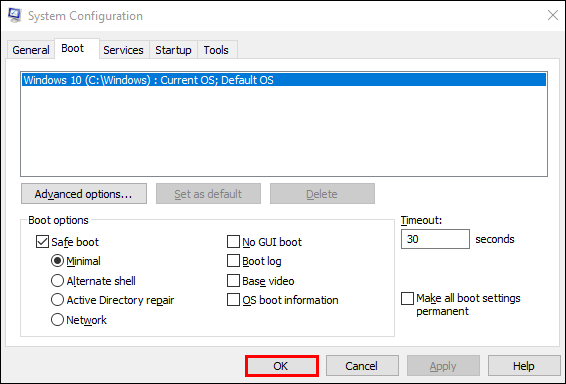Uncheck the Safe boot checkbox
This screenshot has height=384, width=566.
pos(42,242)
